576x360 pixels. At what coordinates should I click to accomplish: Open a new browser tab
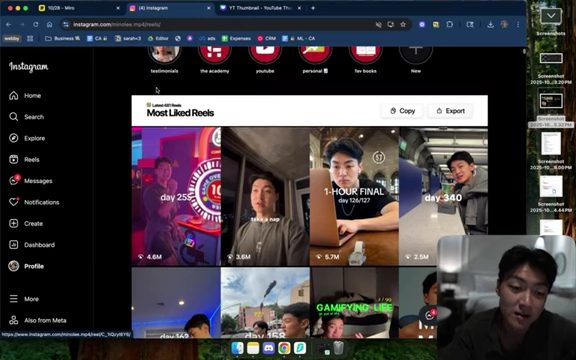[x=313, y=8]
